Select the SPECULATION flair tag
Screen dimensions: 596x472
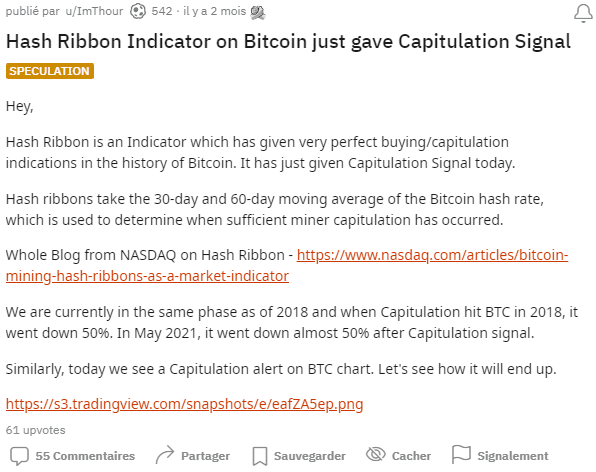pyautogui.click(x=50, y=71)
